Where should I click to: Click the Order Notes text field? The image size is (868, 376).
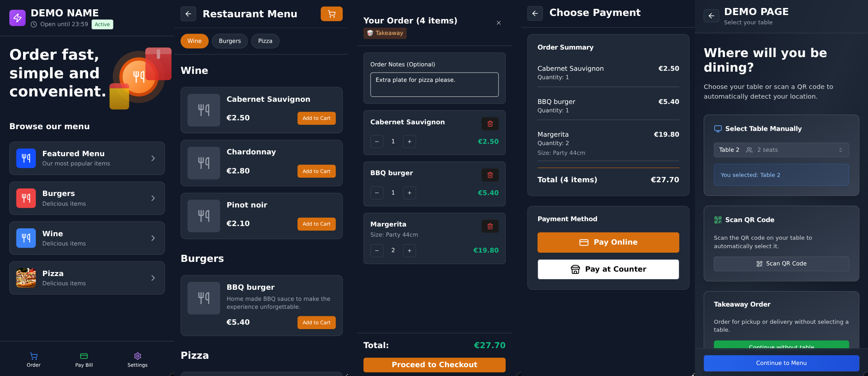[434, 84]
